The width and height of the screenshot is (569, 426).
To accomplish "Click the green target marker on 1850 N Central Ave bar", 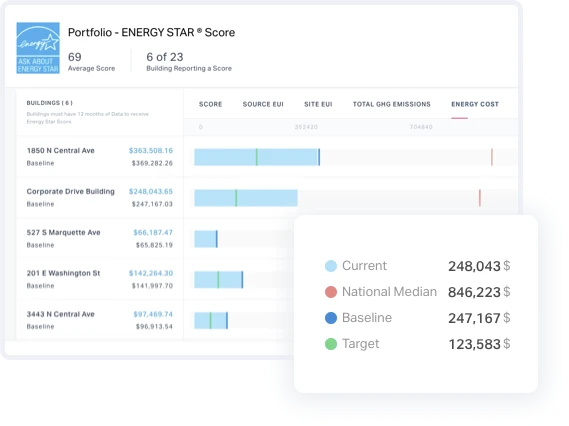I will 257,157.
